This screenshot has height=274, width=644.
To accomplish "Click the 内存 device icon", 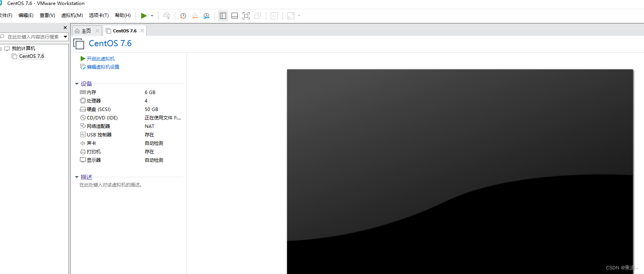I will [83, 92].
